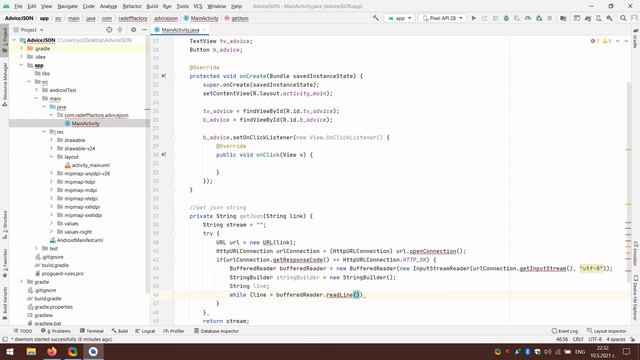
Task: Click the yellow warning count indicator
Action: click(x=607, y=41)
